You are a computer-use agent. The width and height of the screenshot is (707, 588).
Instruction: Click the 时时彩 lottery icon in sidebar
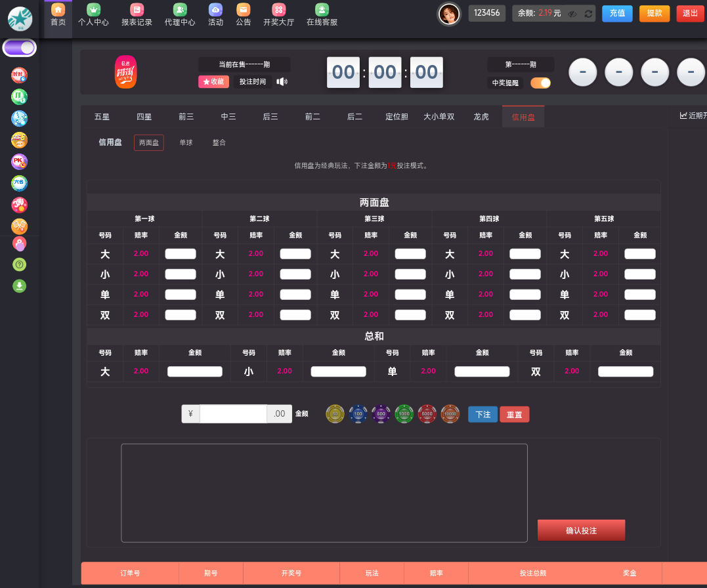click(20, 75)
